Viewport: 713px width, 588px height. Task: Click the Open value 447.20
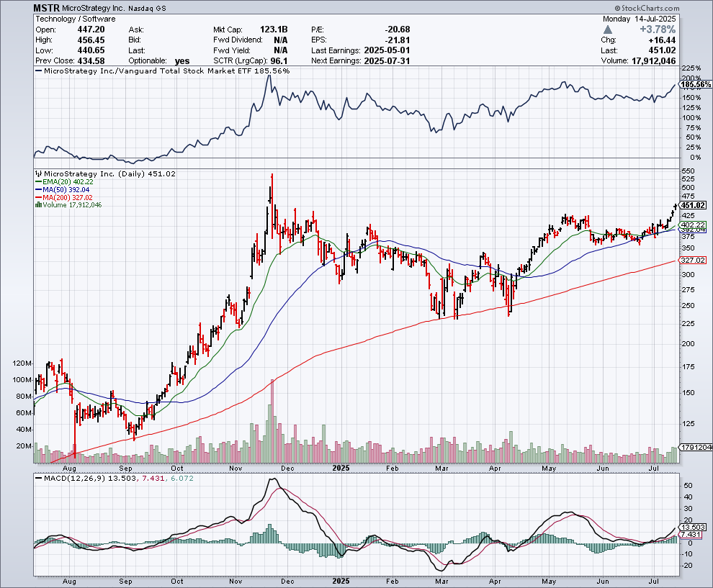tap(91, 30)
